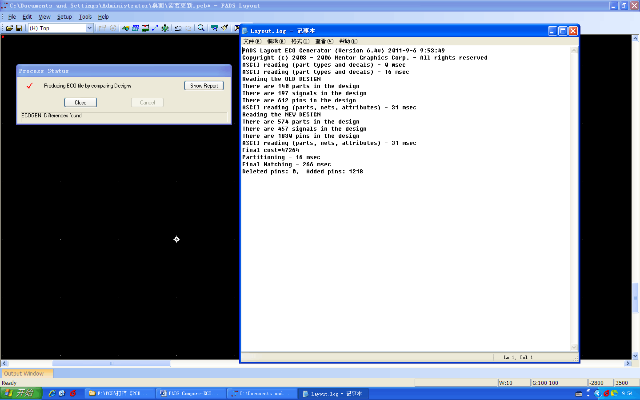Click the Save icon in PADS toolbar
The image size is (640, 400).
[x=18, y=28]
